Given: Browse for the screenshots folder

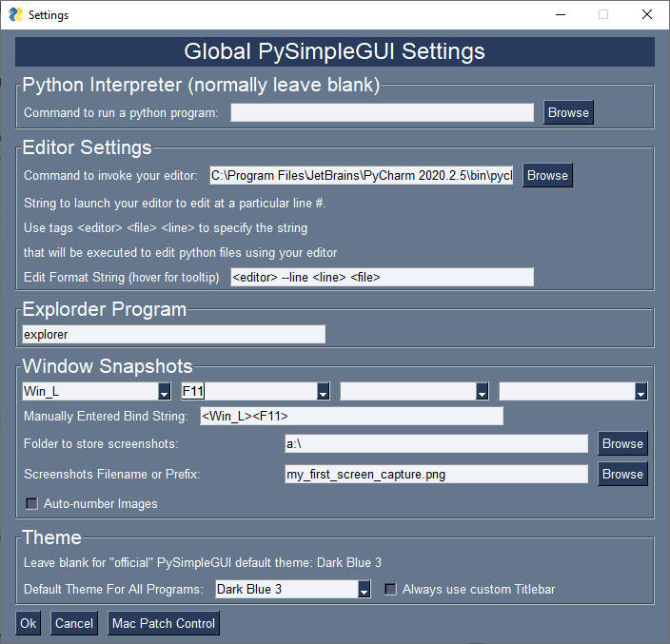Looking at the screenshot, I should tap(622, 443).
